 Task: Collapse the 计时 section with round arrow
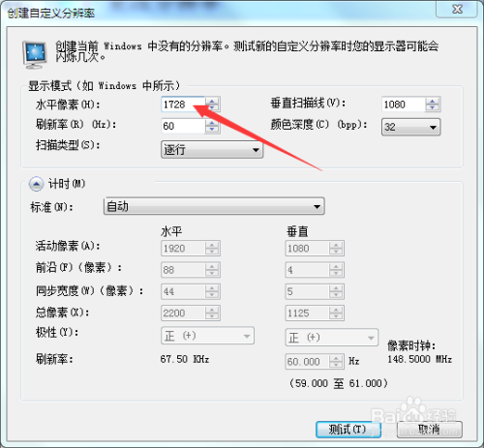[x=36, y=184]
